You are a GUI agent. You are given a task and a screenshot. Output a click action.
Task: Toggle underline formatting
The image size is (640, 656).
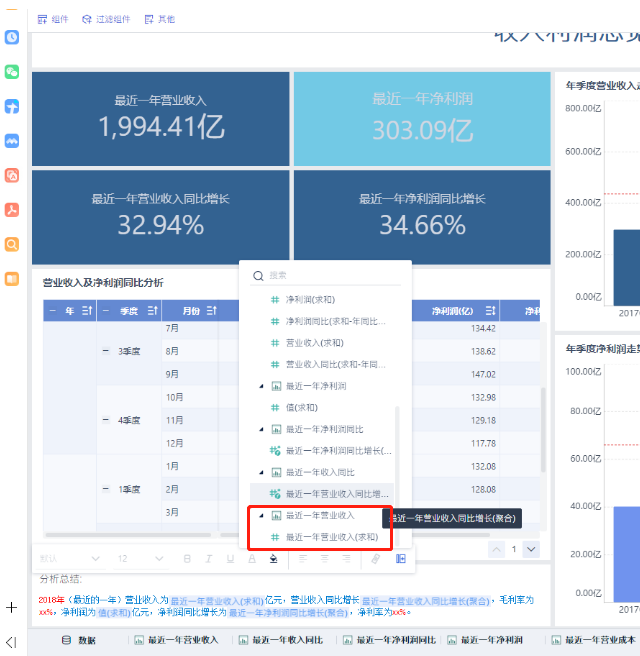(x=230, y=559)
